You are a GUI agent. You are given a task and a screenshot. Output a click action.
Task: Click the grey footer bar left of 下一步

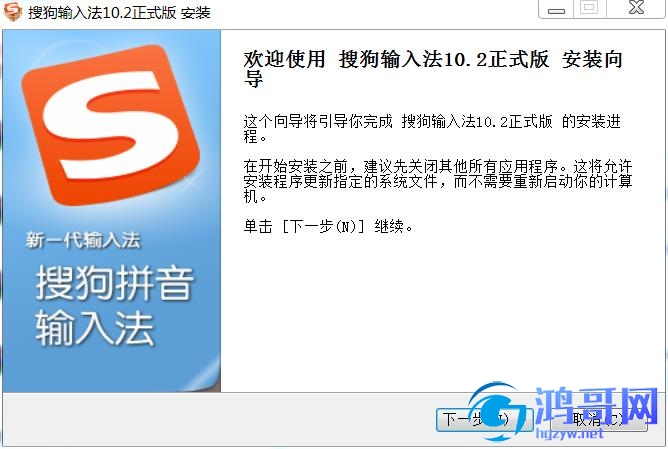click(x=219, y=420)
